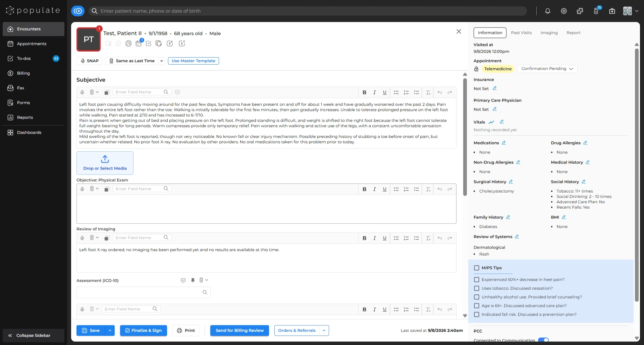Click microphone icon in Subjective toolbar
This screenshot has height=345, width=644.
pos(82,92)
